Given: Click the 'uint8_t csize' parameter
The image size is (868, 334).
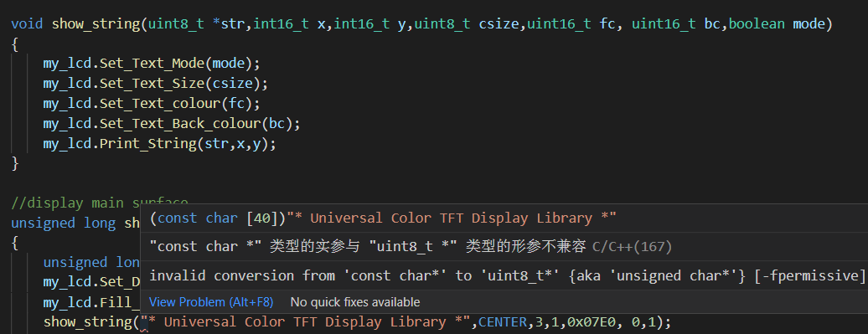Looking at the screenshot, I should coord(468,23).
